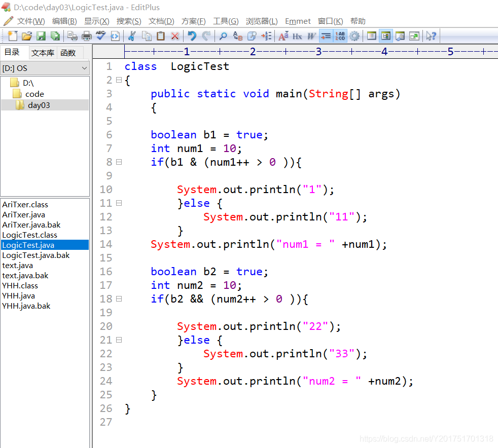Click the Undo arrow icon
The width and height of the screenshot is (498, 448).
pos(192,36)
